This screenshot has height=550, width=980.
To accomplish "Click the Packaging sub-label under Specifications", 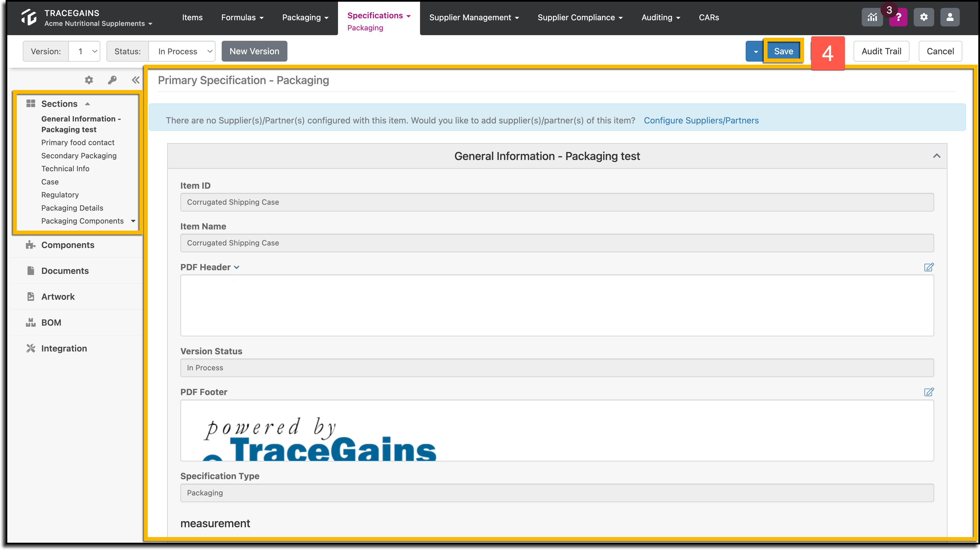I will click(365, 28).
